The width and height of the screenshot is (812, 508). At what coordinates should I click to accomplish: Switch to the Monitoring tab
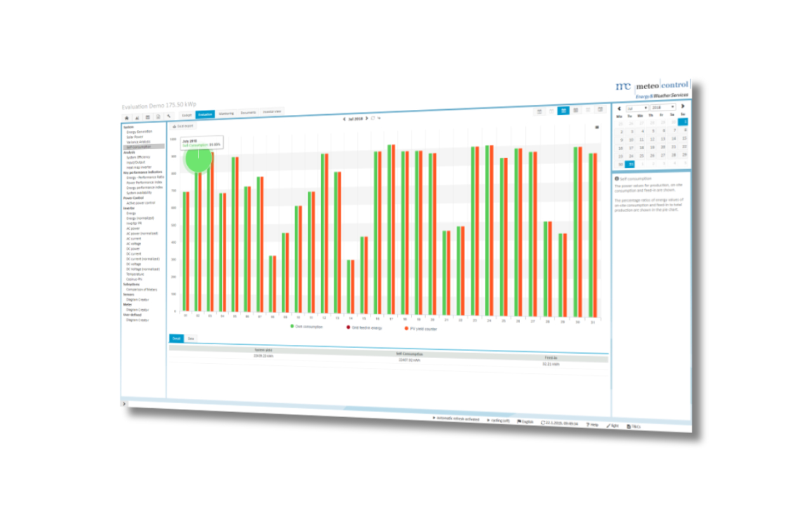pos(226,114)
